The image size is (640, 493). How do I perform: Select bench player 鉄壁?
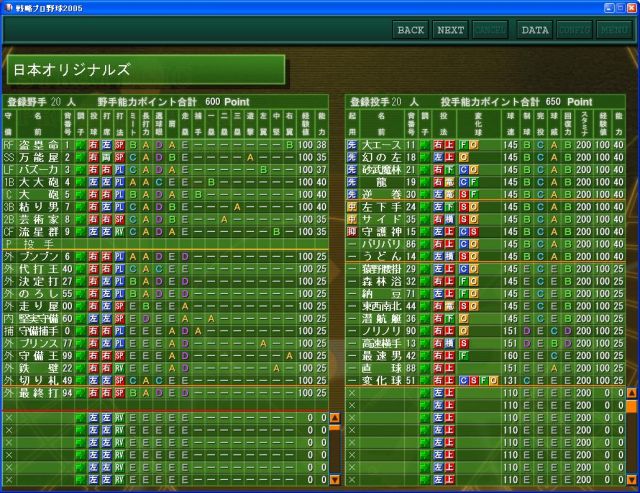coord(165,368)
